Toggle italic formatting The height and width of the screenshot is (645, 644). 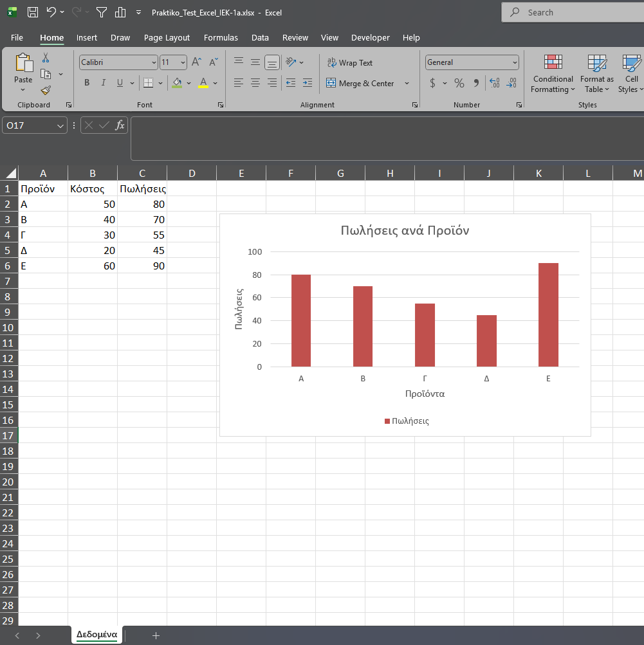104,83
